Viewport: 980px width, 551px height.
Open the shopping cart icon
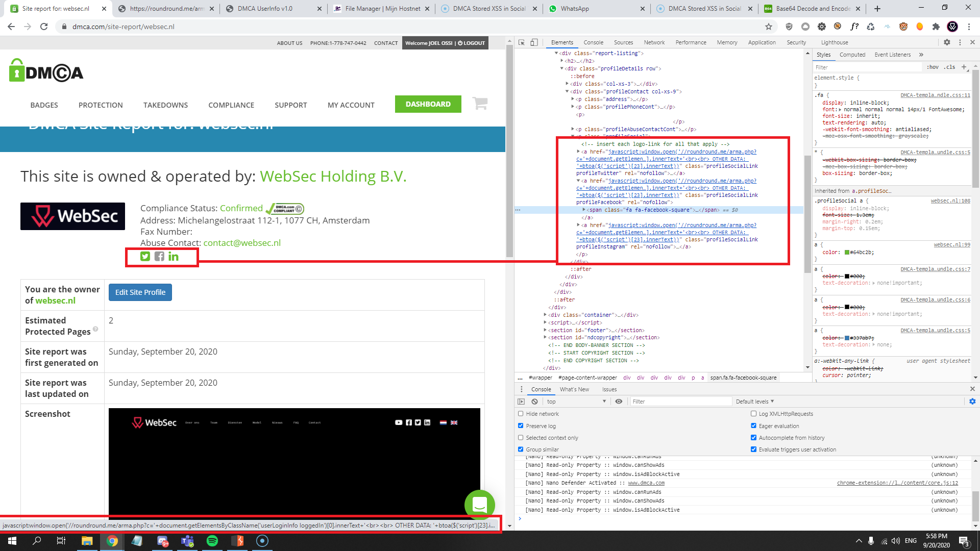click(480, 104)
